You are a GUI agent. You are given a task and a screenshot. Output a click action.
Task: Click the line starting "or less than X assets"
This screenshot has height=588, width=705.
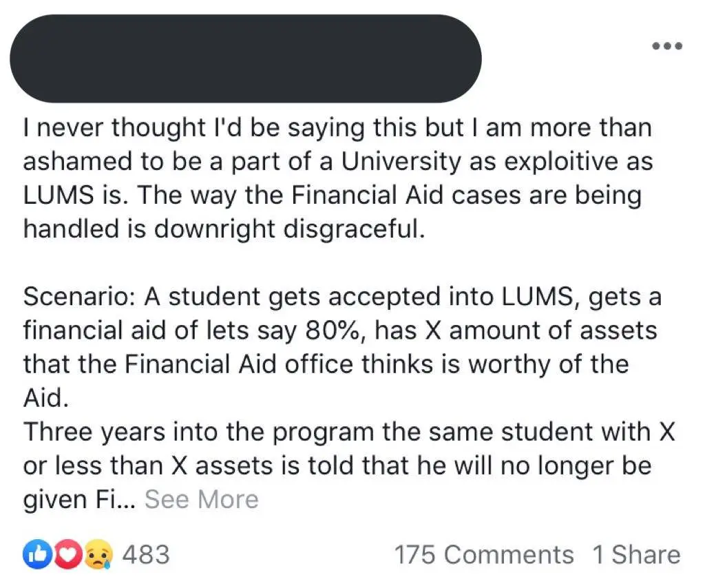click(x=337, y=466)
